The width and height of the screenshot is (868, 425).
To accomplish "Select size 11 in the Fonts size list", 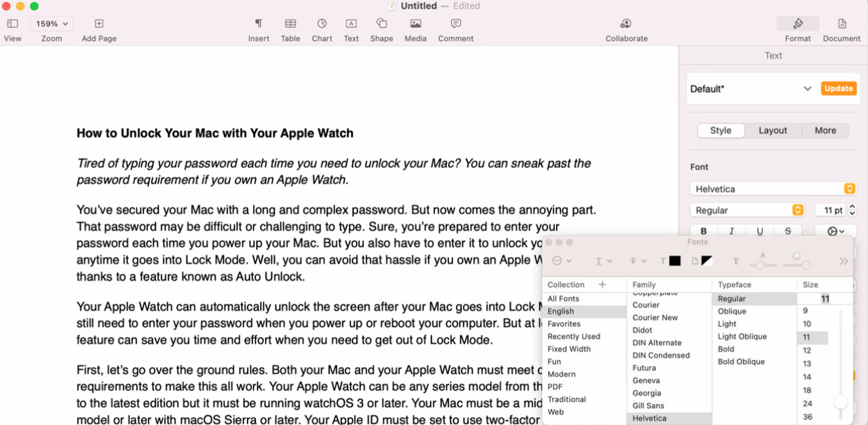I will 813,337.
